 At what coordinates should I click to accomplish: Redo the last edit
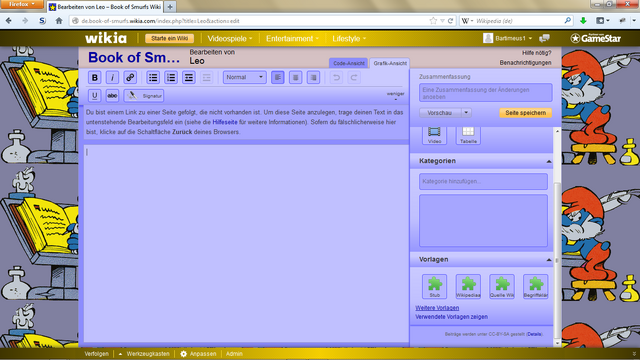[354, 77]
